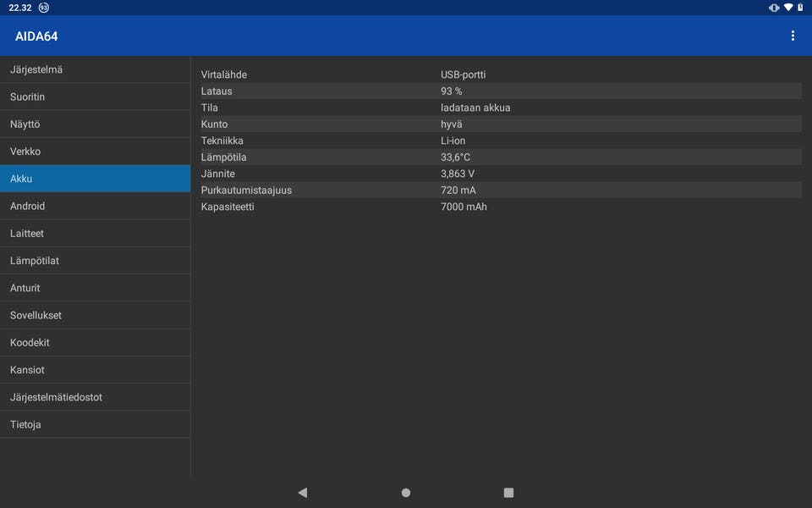812x508 pixels.
Task: Open the Kansiot page
Action: click(x=96, y=370)
